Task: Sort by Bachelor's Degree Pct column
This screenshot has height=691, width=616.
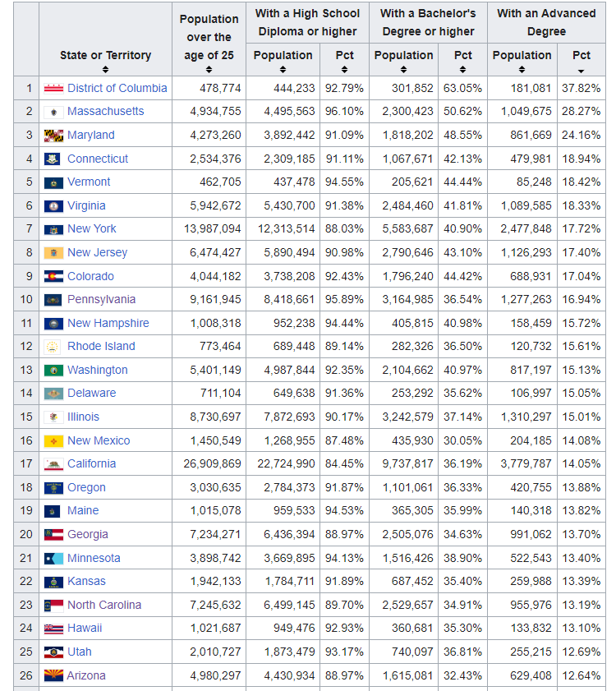Action: point(462,70)
